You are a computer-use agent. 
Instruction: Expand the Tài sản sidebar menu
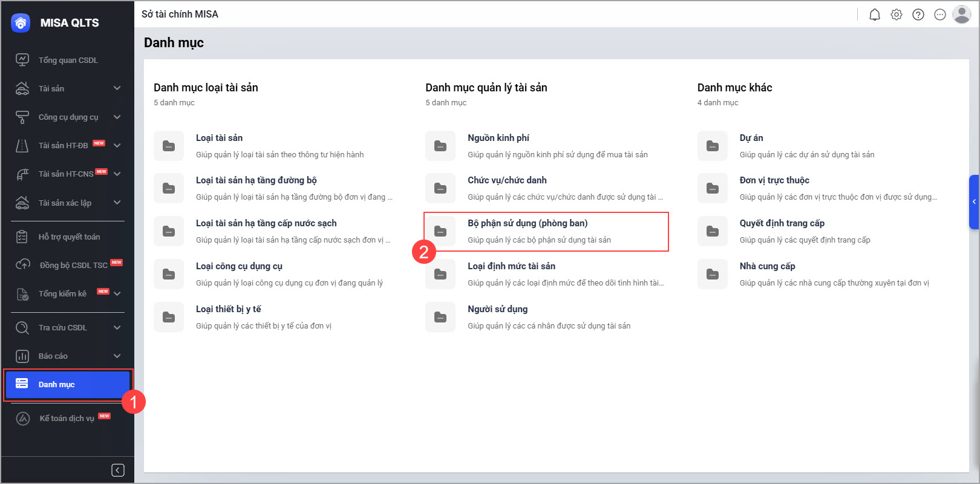click(x=117, y=88)
